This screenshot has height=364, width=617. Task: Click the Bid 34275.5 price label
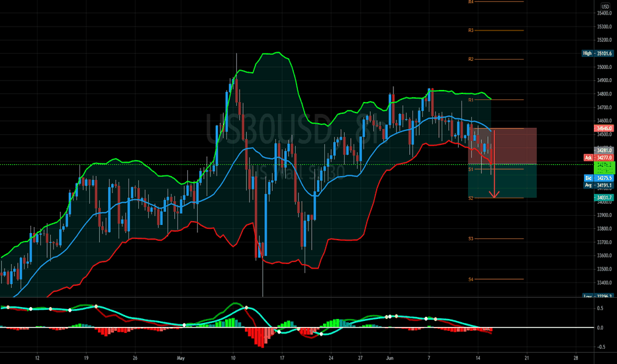coord(598,178)
